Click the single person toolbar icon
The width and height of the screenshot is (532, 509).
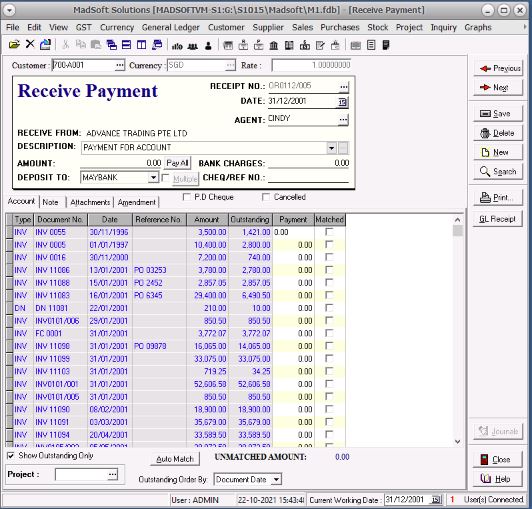[208, 45]
